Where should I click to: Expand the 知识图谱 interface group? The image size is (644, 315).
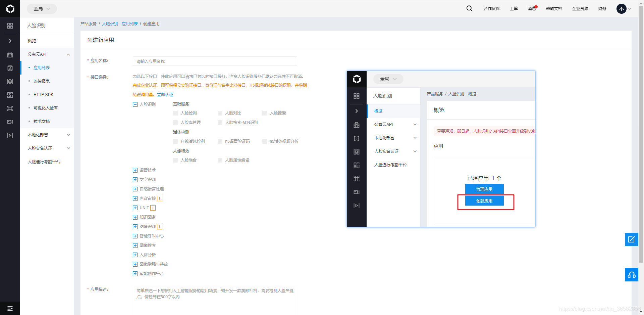click(135, 217)
